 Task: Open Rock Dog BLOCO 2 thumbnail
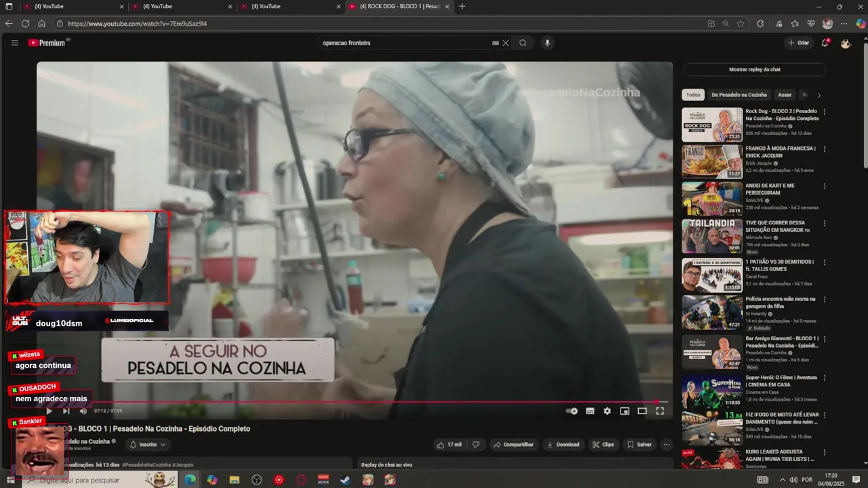click(712, 125)
